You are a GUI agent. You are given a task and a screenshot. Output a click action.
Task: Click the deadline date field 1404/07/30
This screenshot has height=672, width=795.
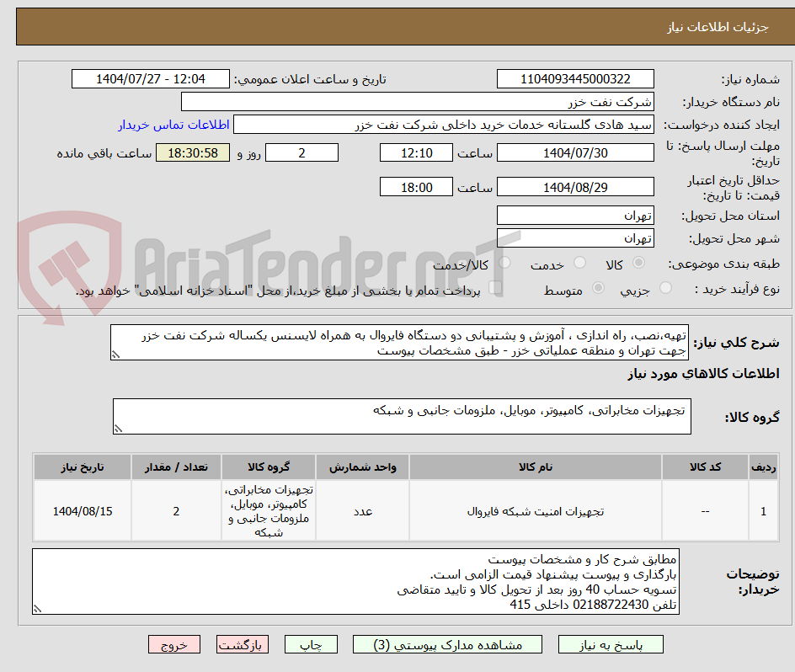575,152
